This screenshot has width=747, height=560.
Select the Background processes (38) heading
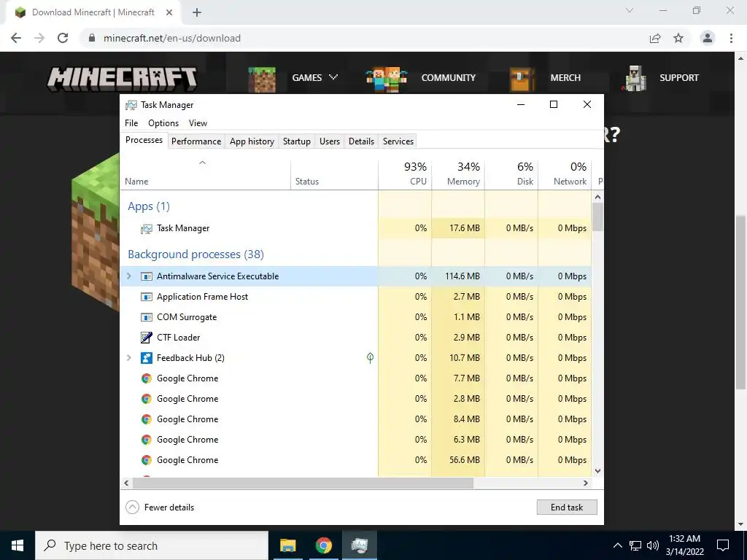[196, 254]
